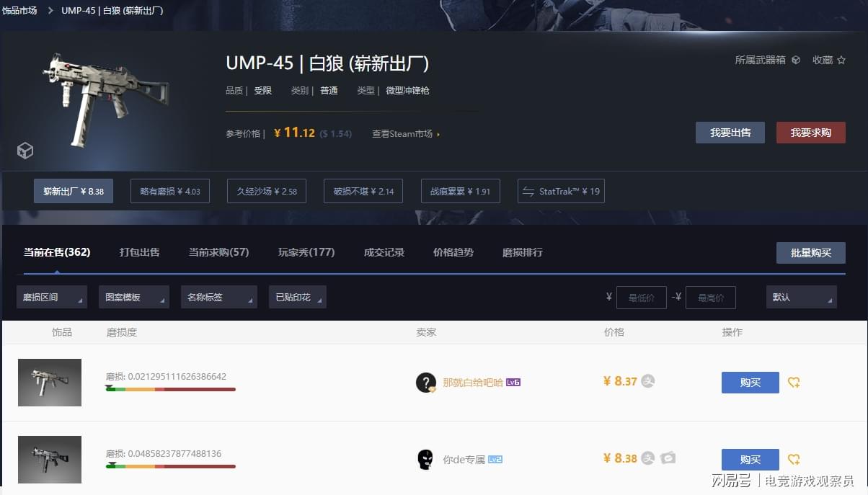This screenshot has height=495, width=868.
Task: Click wallet icon beside 8.38 price
Action: point(668,458)
